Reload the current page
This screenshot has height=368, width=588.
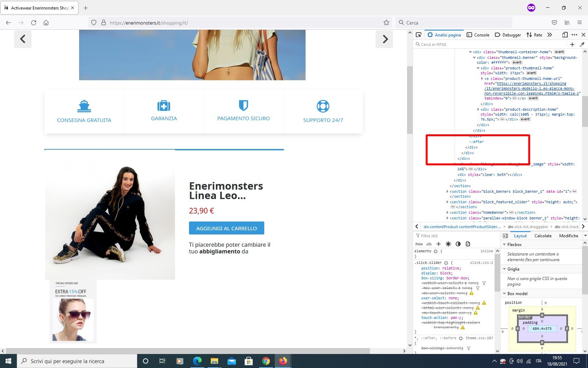(x=34, y=23)
